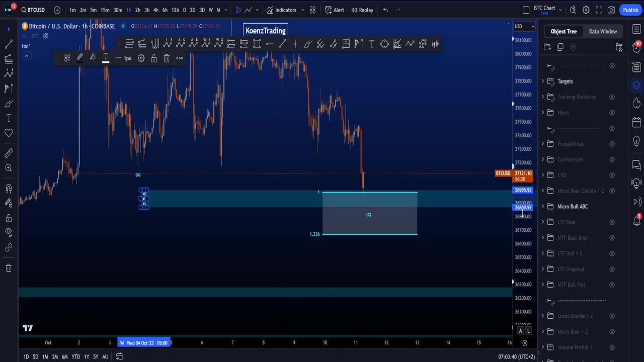Viewport: 644px width, 362px height.
Task: Select the trend line tool in left toolbar
Action: (x=9, y=44)
